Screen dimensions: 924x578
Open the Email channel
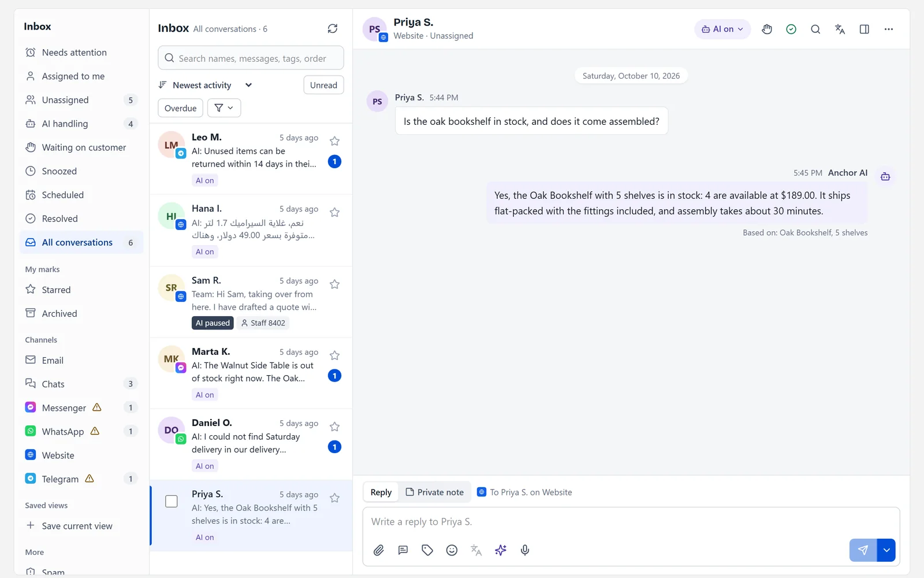81,360
